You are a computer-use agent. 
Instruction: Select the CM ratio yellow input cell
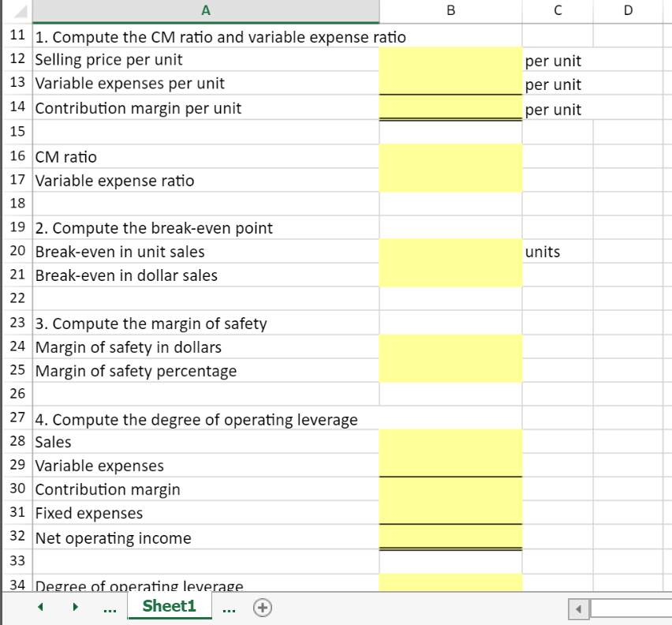click(451, 156)
